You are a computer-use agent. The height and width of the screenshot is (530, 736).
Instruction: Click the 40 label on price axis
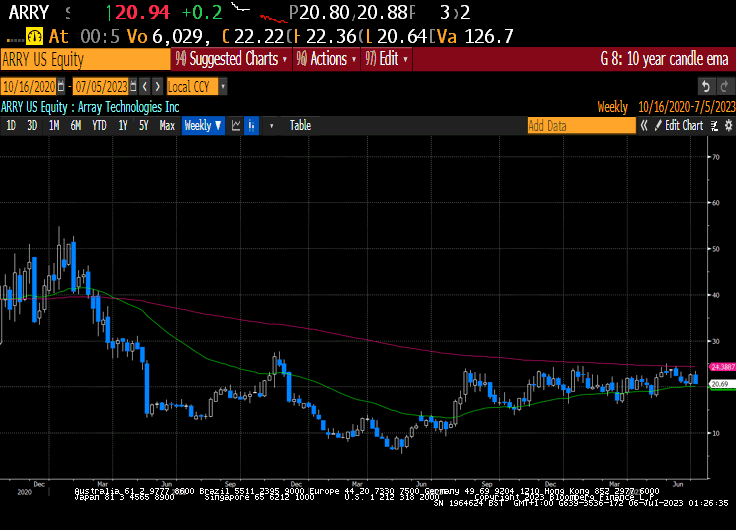point(716,295)
